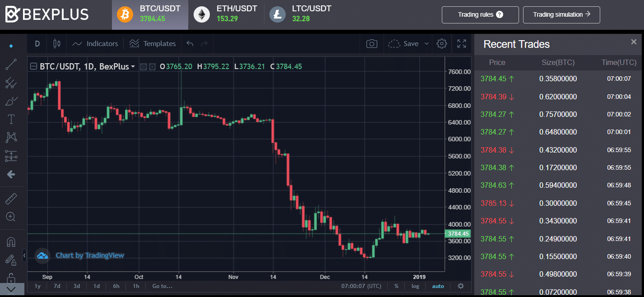Click the Bitcoin orange coin icon

coord(125,14)
